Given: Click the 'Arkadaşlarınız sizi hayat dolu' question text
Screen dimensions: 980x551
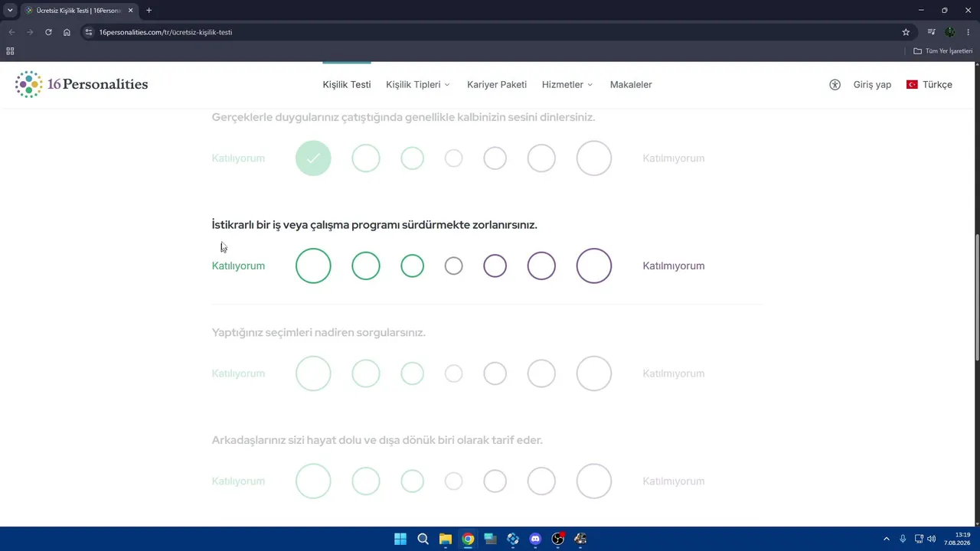Looking at the screenshot, I should [377, 440].
